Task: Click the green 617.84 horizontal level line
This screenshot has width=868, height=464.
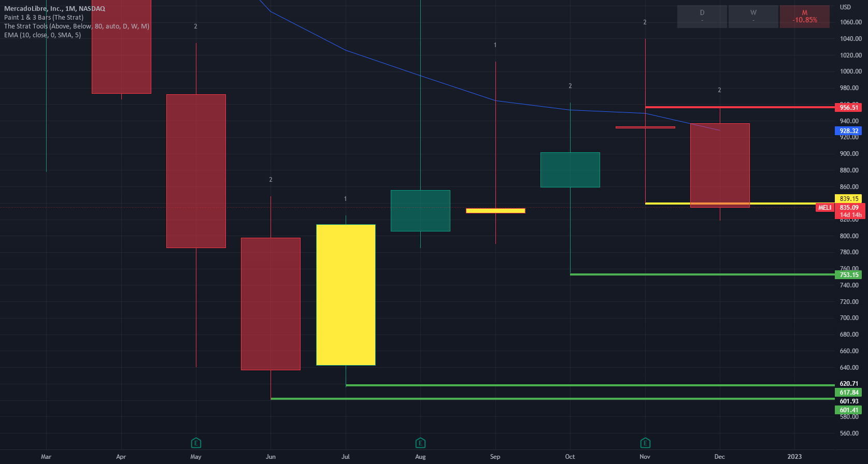Action: 590,385
